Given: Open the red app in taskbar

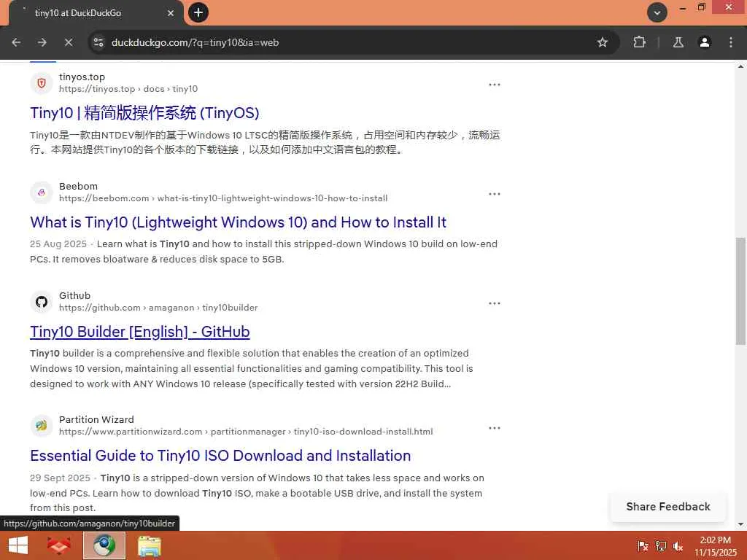Looking at the screenshot, I should tap(59, 545).
